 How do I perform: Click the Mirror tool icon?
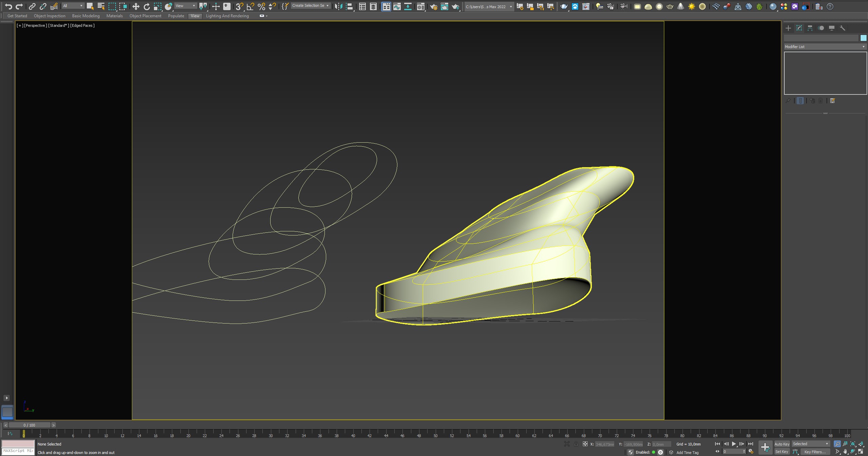pos(338,6)
